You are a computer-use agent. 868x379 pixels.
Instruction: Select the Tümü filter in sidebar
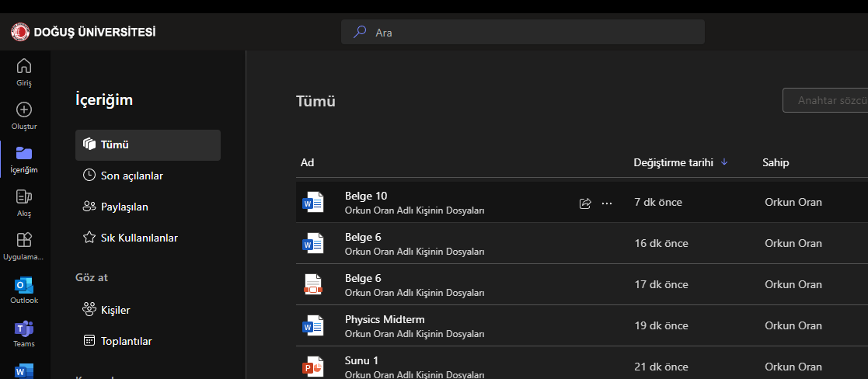[148, 145]
